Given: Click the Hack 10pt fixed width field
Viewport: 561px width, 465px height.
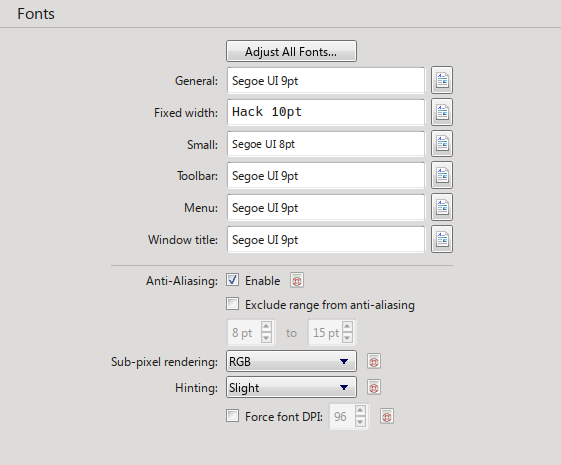Looking at the screenshot, I should [326, 112].
